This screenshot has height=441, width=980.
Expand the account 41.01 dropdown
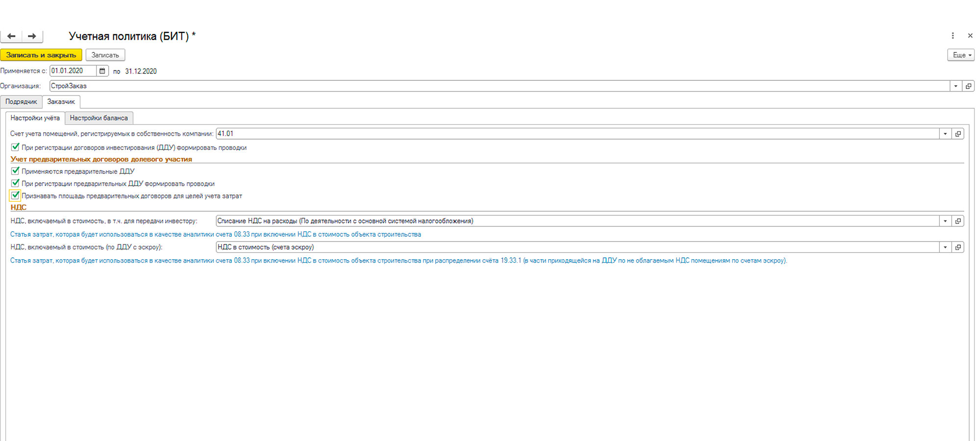click(x=945, y=134)
